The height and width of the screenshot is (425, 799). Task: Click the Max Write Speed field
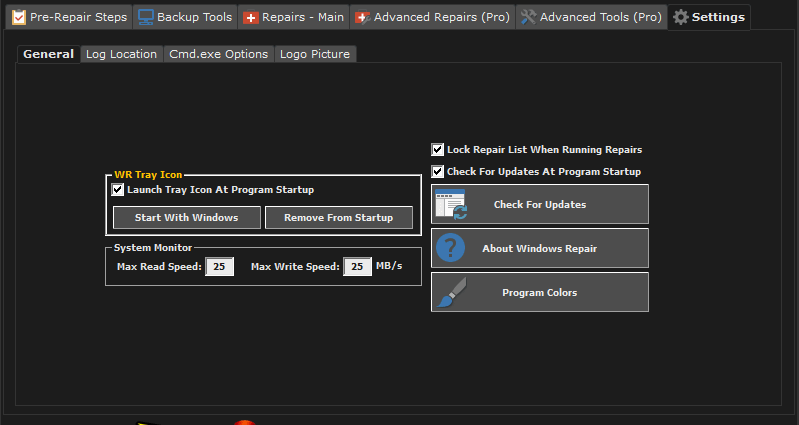pyautogui.click(x=357, y=267)
